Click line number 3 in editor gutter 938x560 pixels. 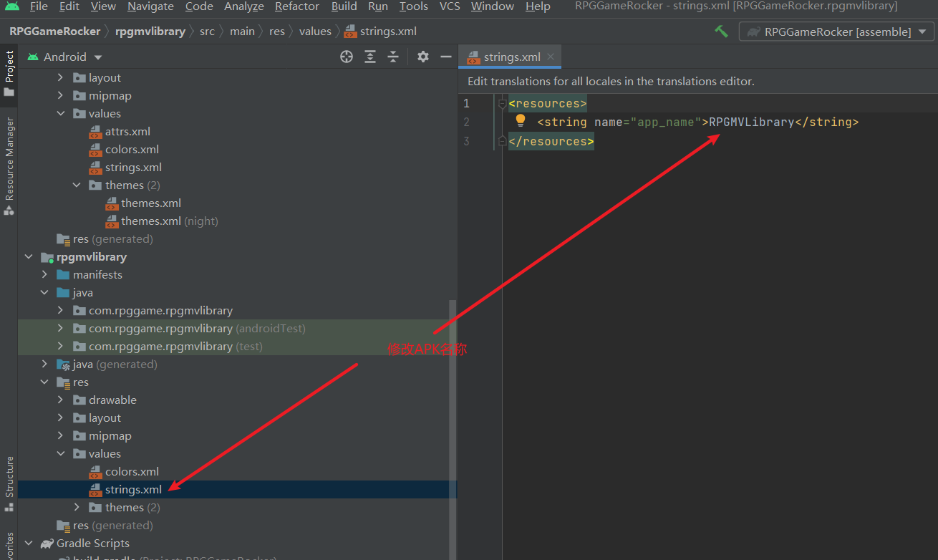point(466,141)
